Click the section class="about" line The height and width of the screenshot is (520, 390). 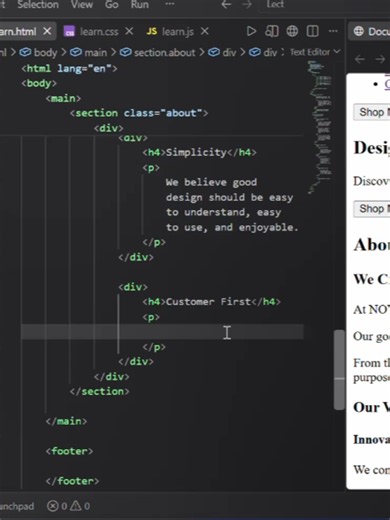pyautogui.click(x=139, y=113)
